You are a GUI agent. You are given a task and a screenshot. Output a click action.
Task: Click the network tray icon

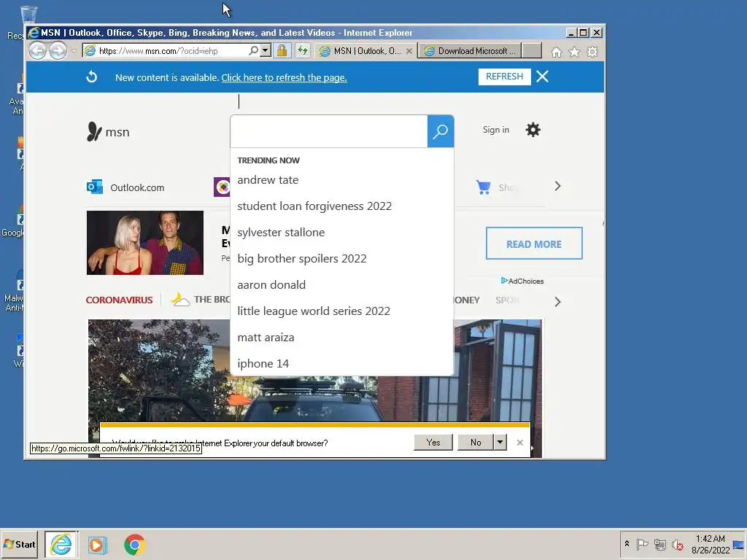659,544
